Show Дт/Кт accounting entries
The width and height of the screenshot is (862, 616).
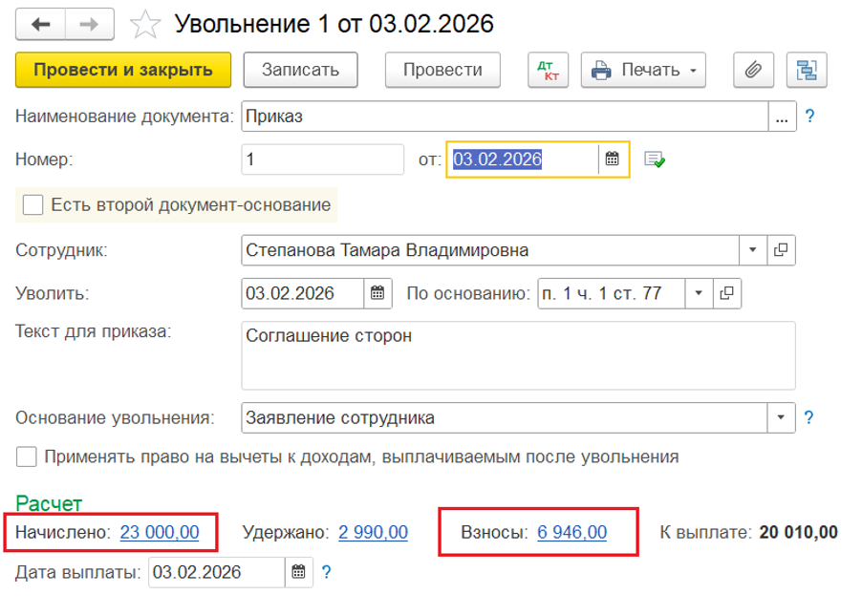pyautogui.click(x=548, y=70)
